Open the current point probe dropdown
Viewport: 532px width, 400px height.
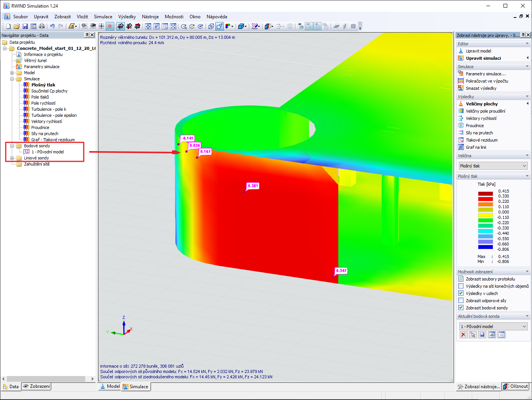(493, 327)
